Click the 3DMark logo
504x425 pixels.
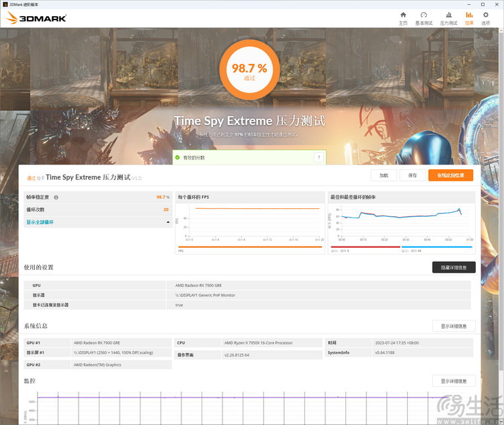[x=36, y=18]
